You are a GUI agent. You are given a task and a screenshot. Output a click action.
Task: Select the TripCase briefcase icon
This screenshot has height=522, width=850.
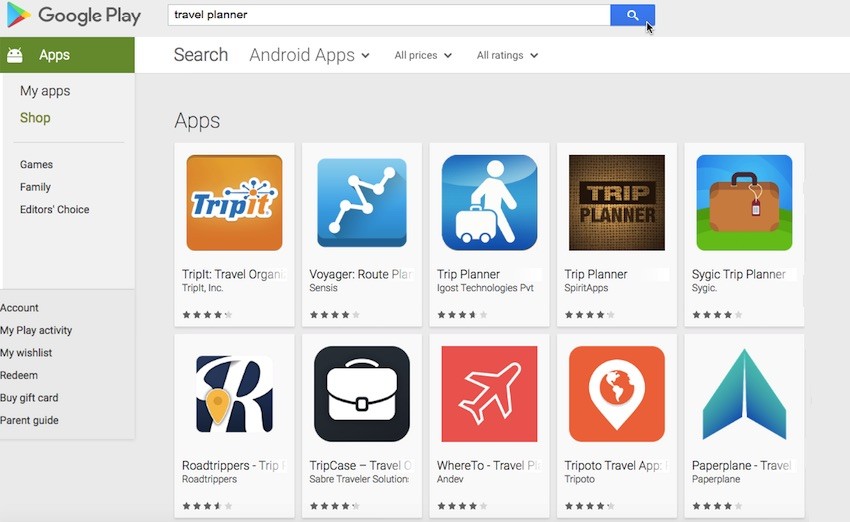pos(362,394)
